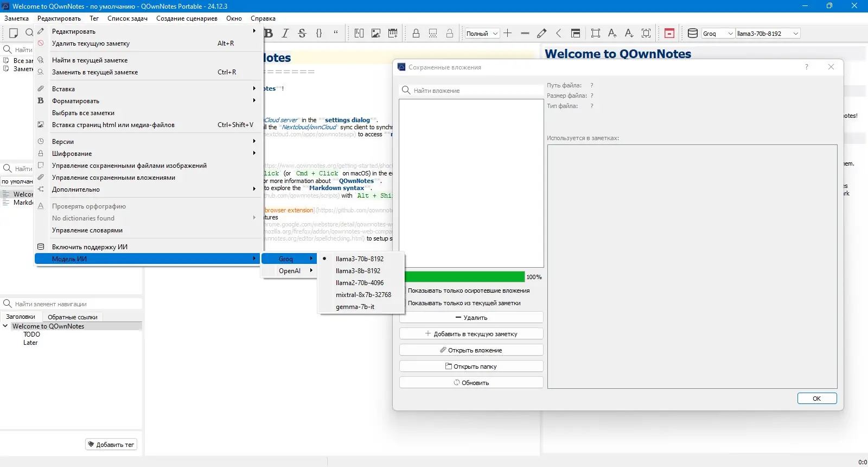This screenshot has width=868, height=467.
Task: Insert a code block with braces icon
Action: [319, 33]
